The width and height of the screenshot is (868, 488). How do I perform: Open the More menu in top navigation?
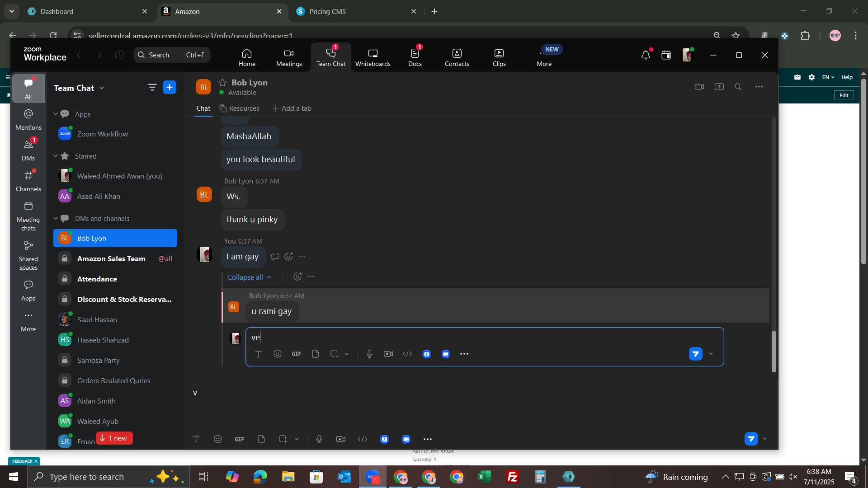tap(544, 57)
